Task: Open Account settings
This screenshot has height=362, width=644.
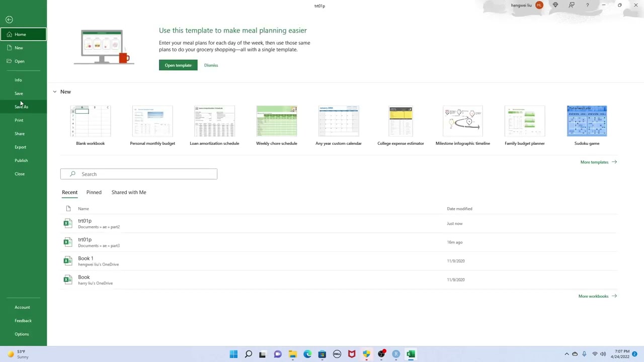Action: click(22, 307)
